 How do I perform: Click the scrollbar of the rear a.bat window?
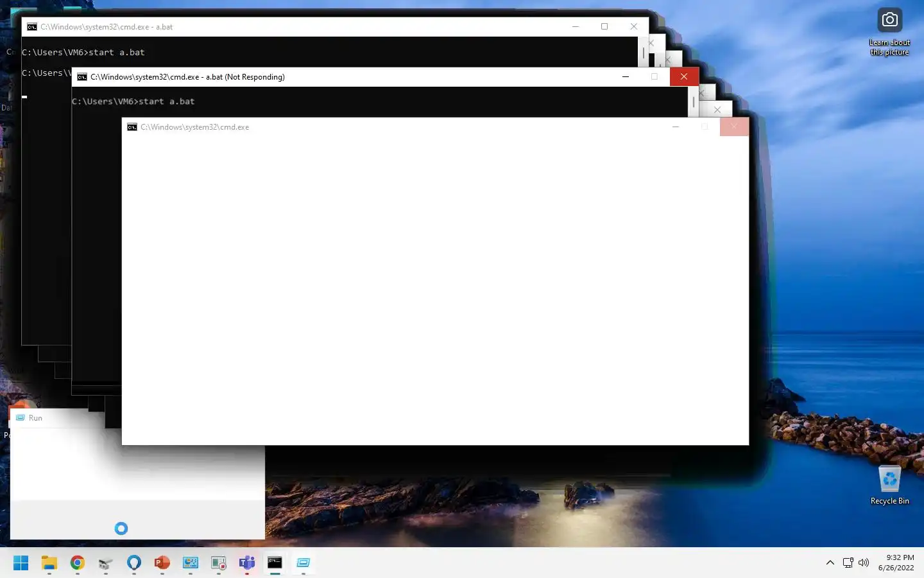(x=644, y=52)
